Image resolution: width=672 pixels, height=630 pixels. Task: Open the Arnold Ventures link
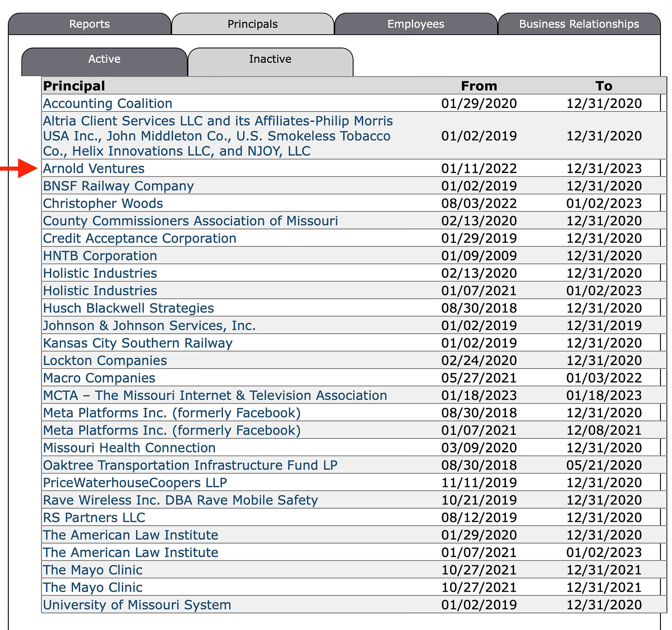(94, 168)
